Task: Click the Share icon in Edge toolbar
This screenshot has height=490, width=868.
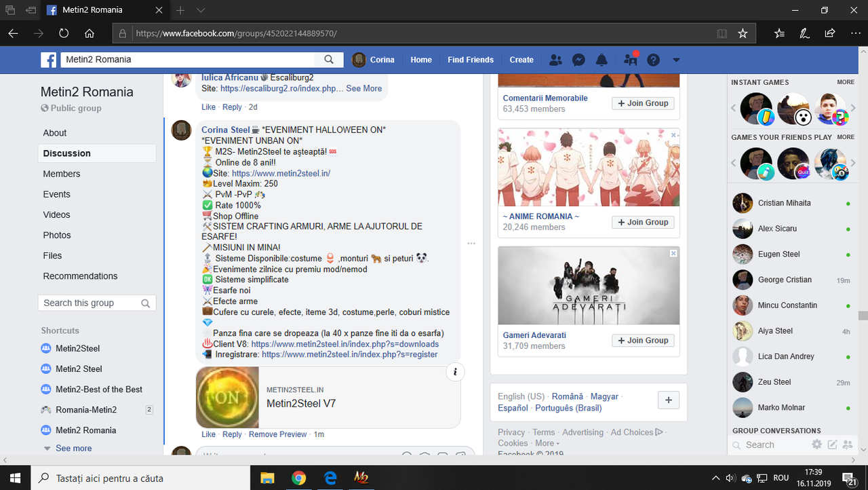Action: 829,33
